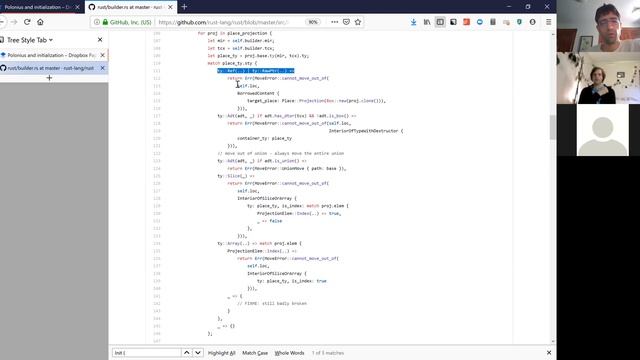The image size is (640, 360).
Task: Click the avatar placeholder participant tile
Action: 602,130
